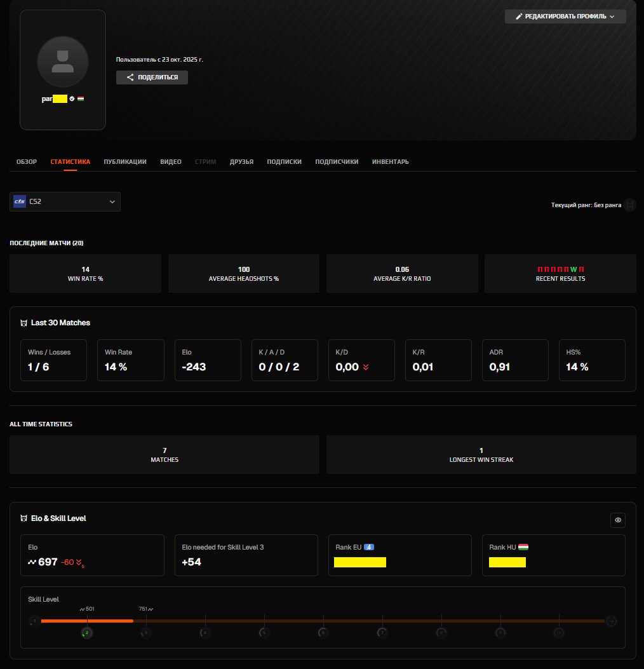Click the current rank badge icon
Screen dimensions: 644x669
click(629, 205)
